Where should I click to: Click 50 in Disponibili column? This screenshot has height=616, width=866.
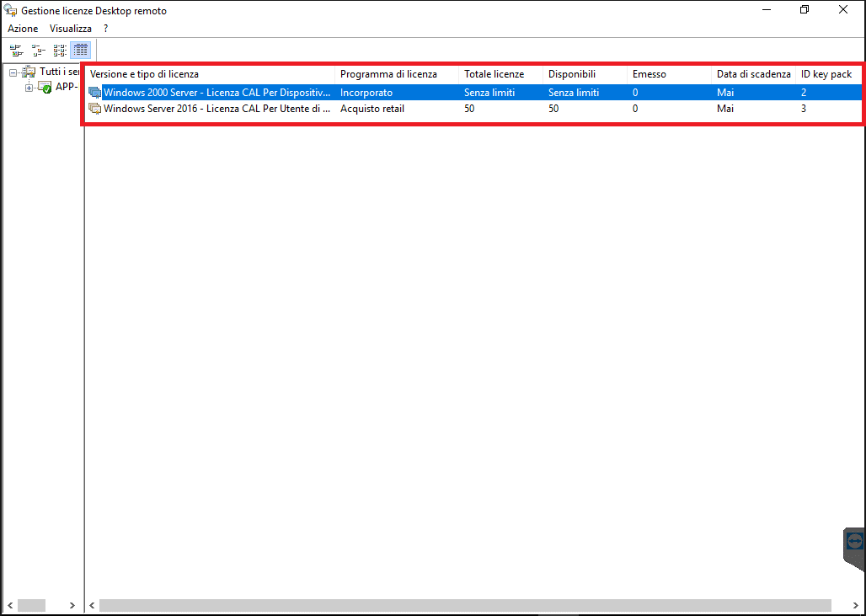pos(553,109)
